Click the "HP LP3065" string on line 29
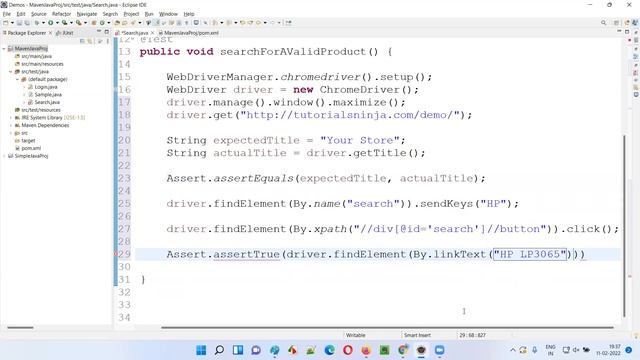The image size is (640, 360). click(x=530, y=254)
